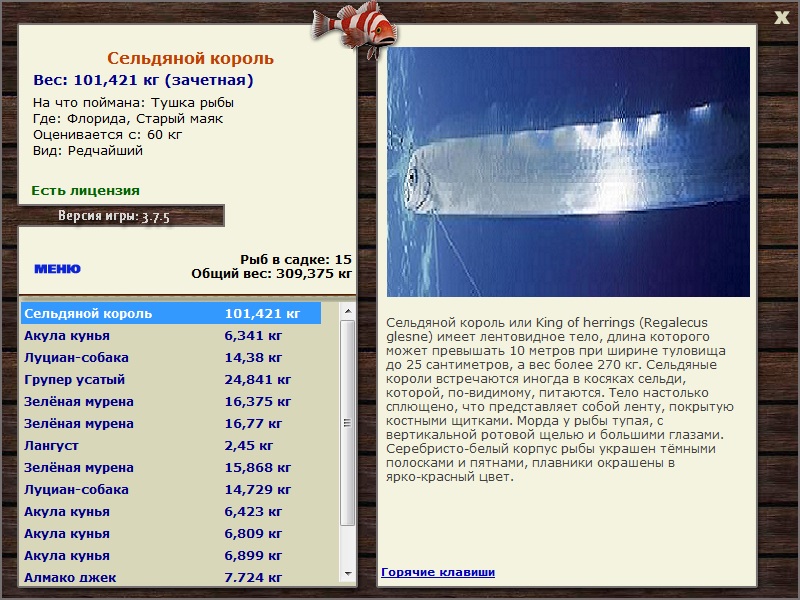Select Акула кунья 6,341 кг row
This screenshot has height=600, width=800.
pos(171,336)
